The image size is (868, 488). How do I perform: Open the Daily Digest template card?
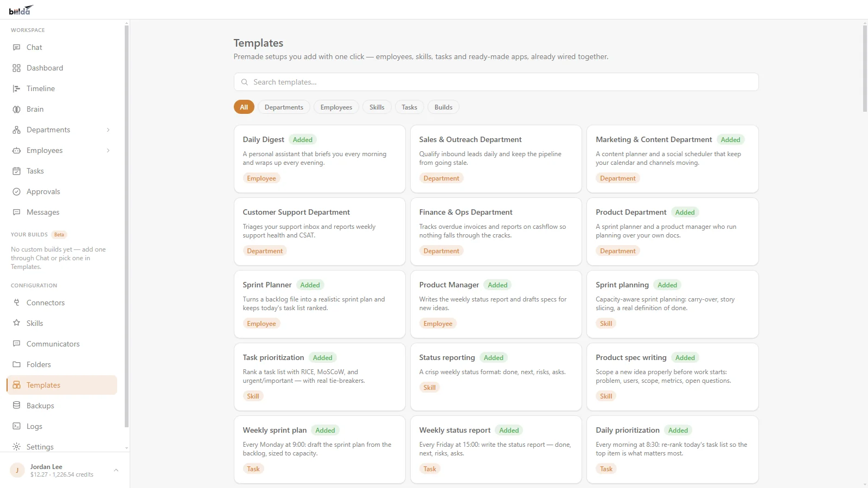(320, 159)
